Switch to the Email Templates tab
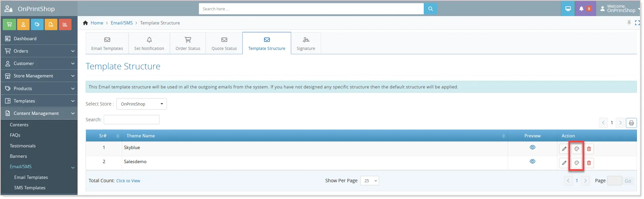This screenshot has height=199, width=644. [107, 44]
